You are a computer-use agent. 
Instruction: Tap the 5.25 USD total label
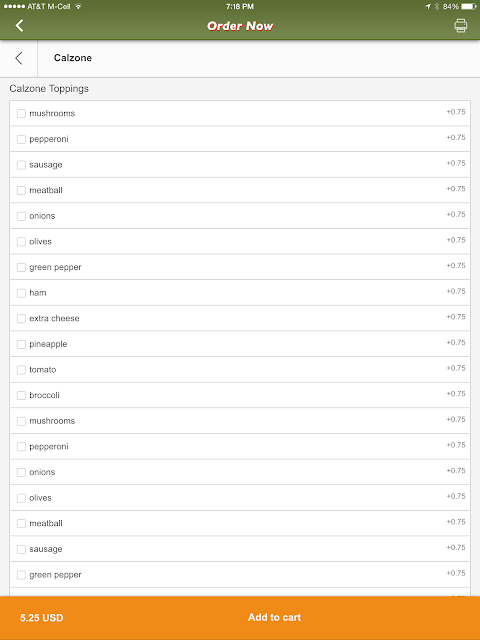coord(42,618)
